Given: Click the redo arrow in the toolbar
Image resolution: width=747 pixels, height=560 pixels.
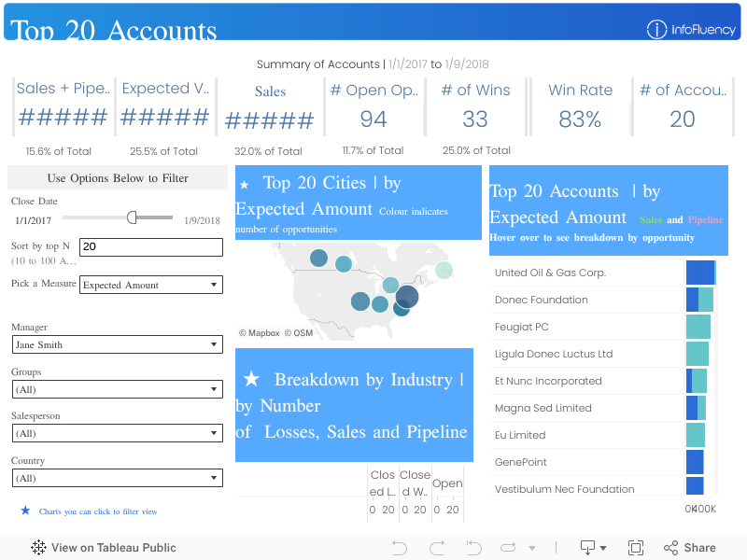Looking at the screenshot, I should point(436,548).
